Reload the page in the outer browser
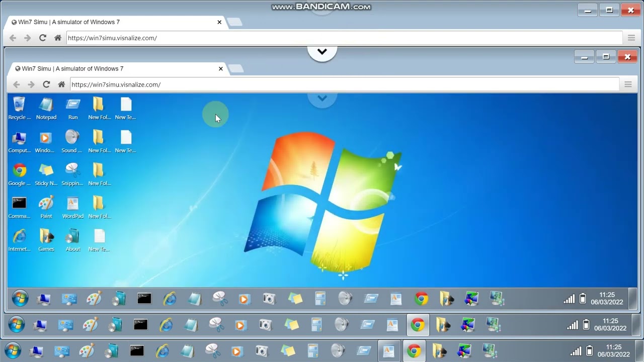The width and height of the screenshot is (644, 362). click(43, 38)
